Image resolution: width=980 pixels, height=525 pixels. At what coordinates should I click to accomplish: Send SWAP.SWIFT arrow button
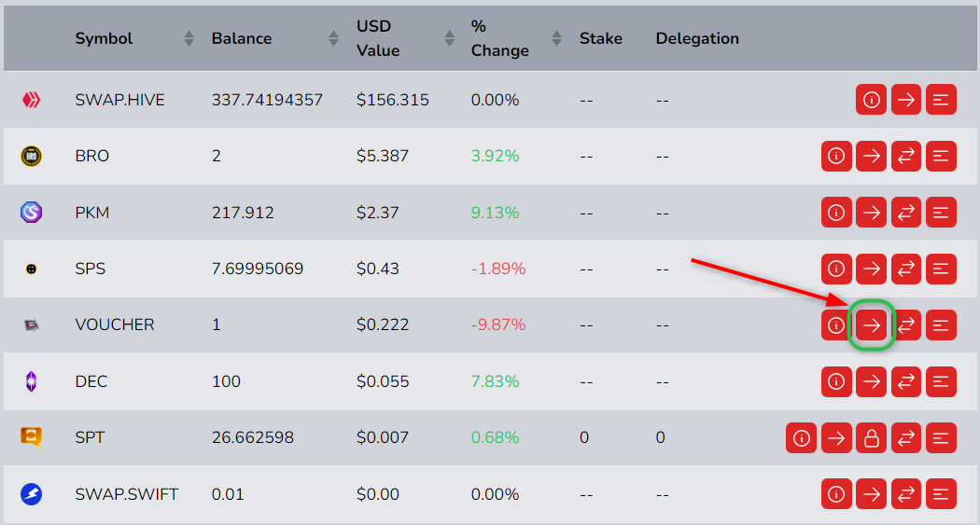point(871,494)
